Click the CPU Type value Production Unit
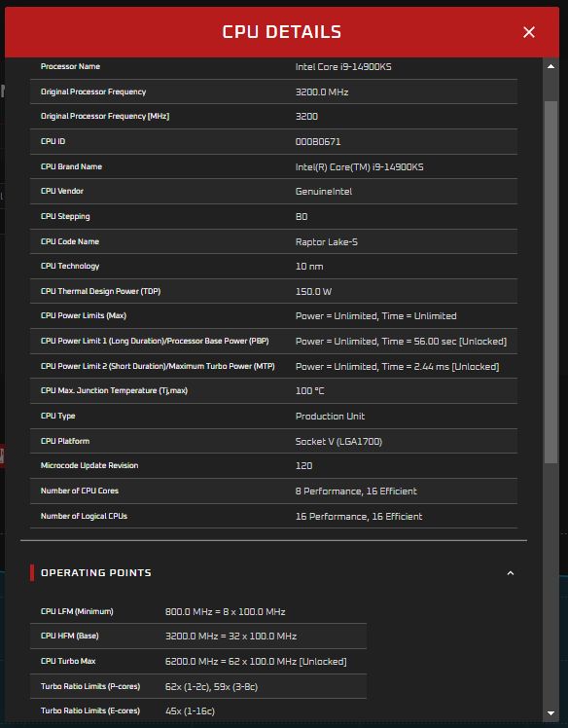The width and height of the screenshot is (568, 728). 330,417
